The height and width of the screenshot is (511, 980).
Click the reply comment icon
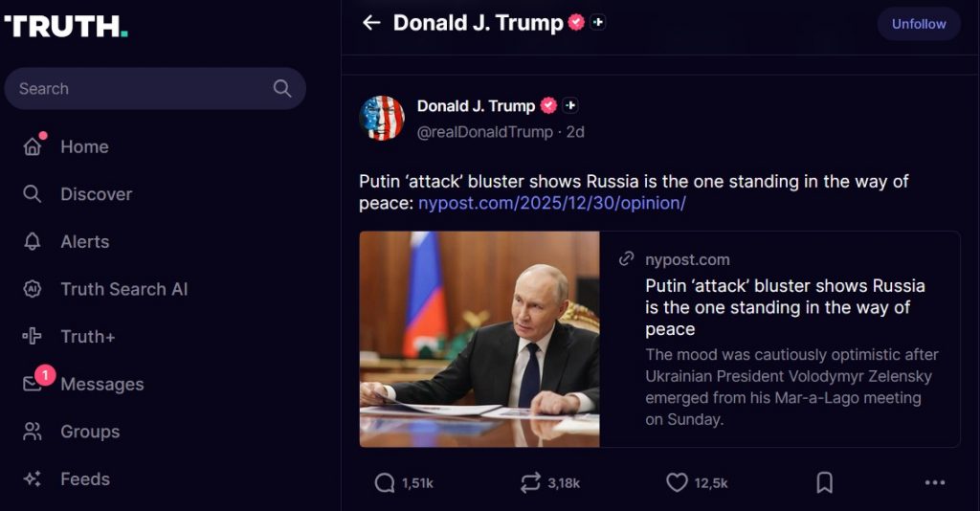tap(385, 483)
